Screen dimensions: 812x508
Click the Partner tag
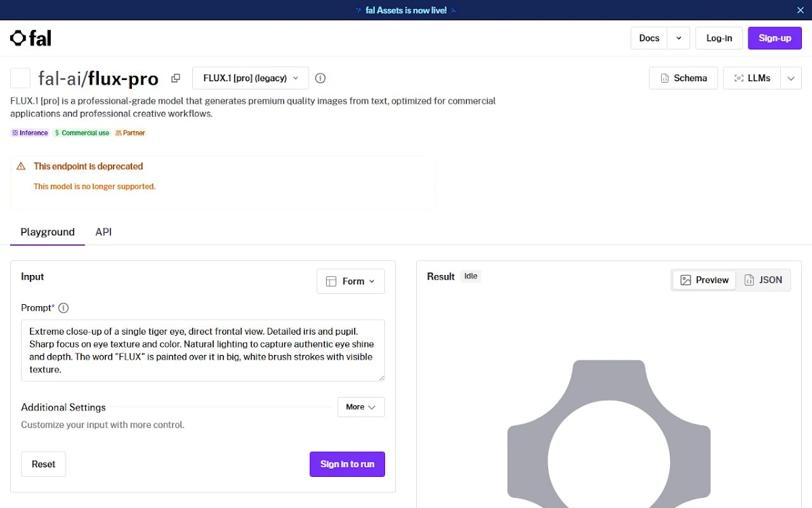[131, 133]
